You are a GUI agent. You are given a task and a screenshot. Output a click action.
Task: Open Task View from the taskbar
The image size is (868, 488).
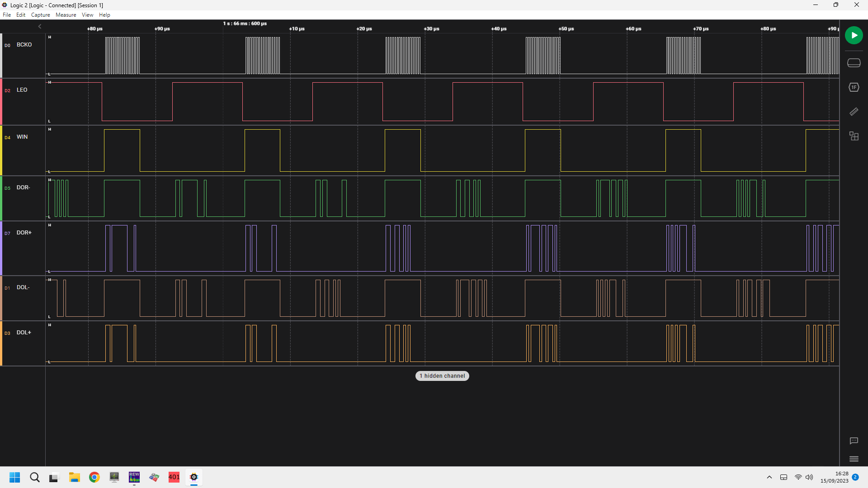[55, 477]
